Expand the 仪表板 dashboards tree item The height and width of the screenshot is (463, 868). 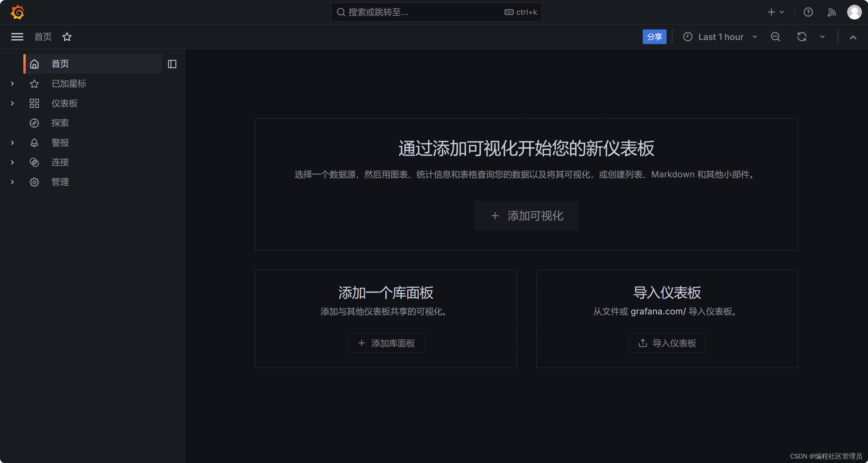13,104
